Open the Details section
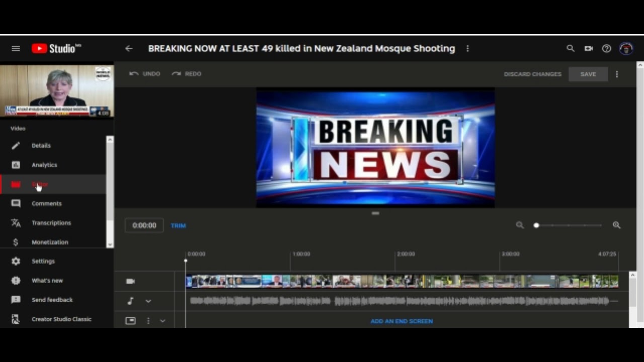 click(x=53, y=145)
